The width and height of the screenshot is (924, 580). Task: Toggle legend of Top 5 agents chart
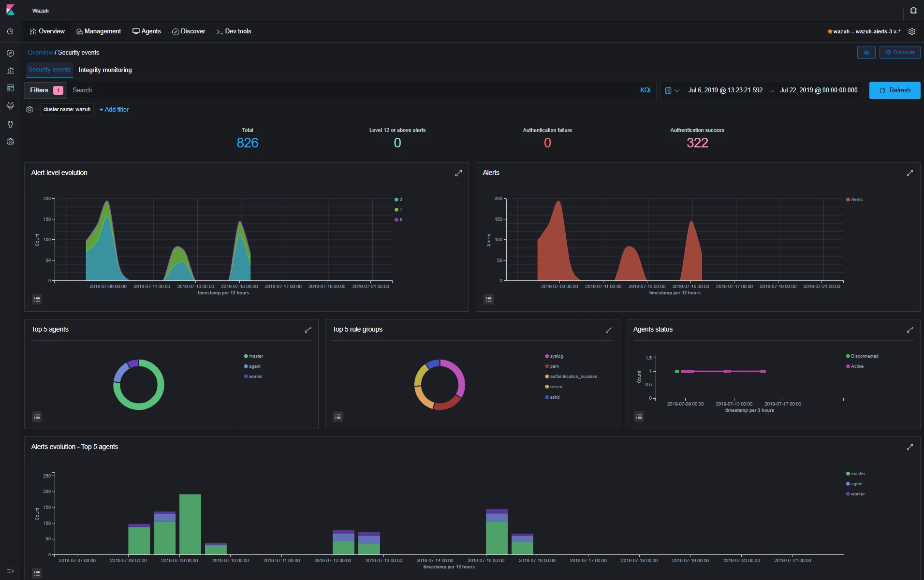37,417
